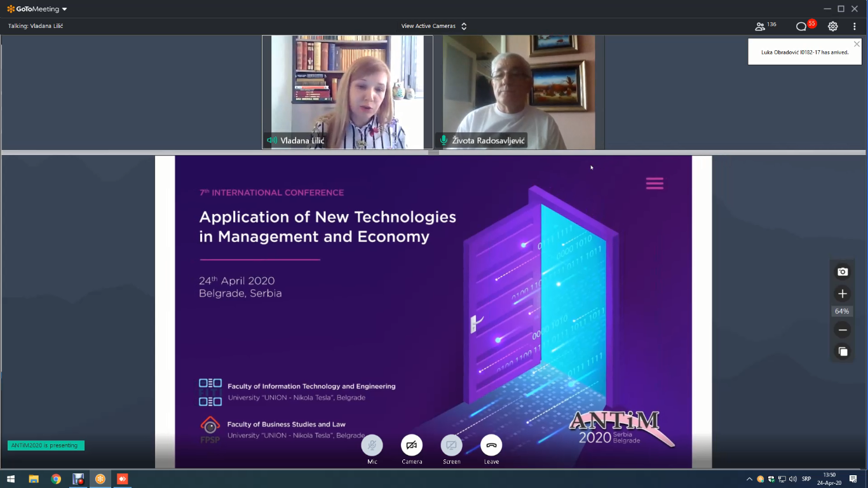The image size is (868, 488).
Task: Click the Leave meeting phone icon
Action: coord(491,445)
